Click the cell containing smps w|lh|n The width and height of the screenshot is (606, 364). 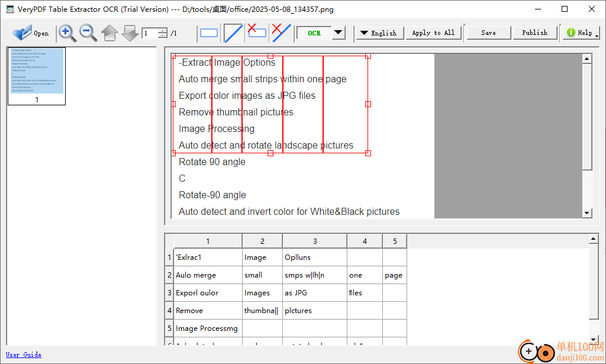(315, 275)
